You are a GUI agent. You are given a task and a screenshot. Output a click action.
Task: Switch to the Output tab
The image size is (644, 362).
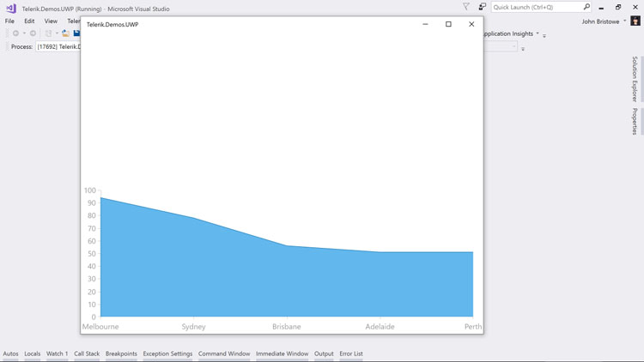pyautogui.click(x=324, y=353)
